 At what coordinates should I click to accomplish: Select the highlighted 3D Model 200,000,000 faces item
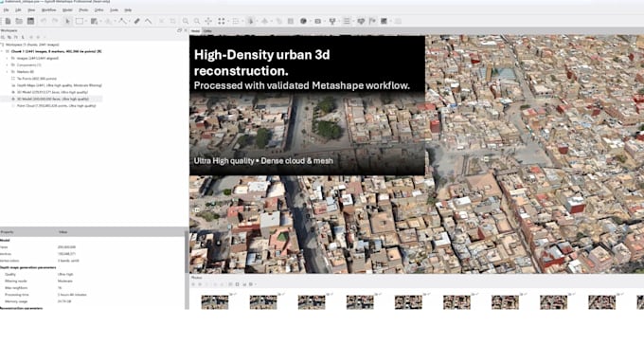[x=50, y=100]
